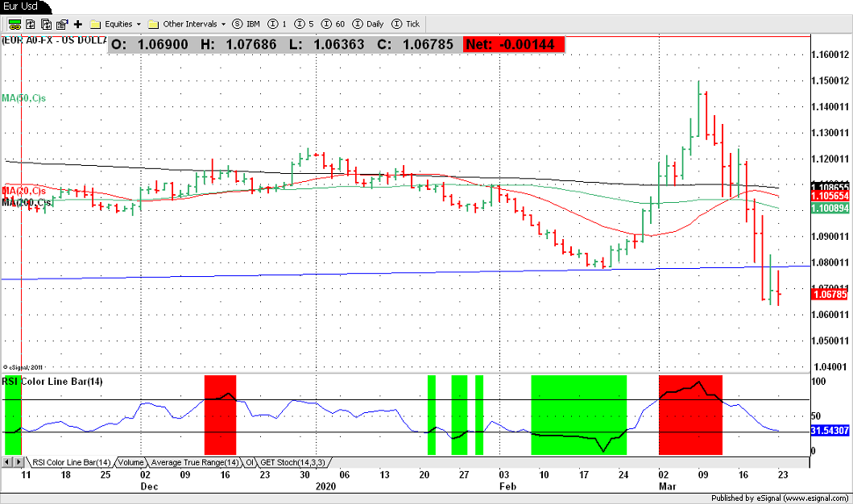
Task: Switch to the 60 minute interval
Action: pos(333,24)
